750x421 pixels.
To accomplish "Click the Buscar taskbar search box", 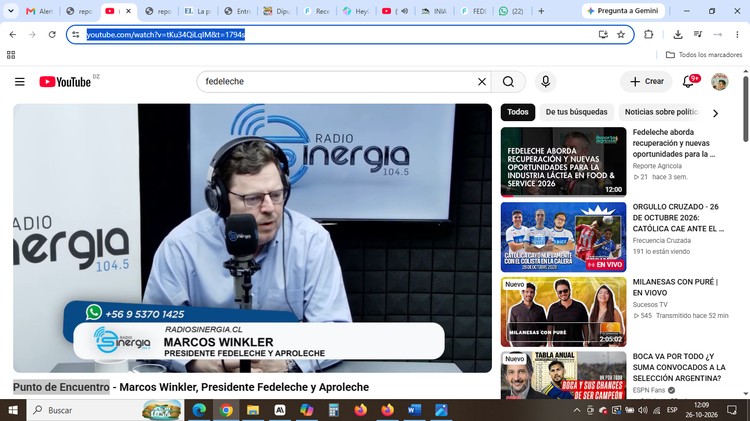I will tap(104, 410).
